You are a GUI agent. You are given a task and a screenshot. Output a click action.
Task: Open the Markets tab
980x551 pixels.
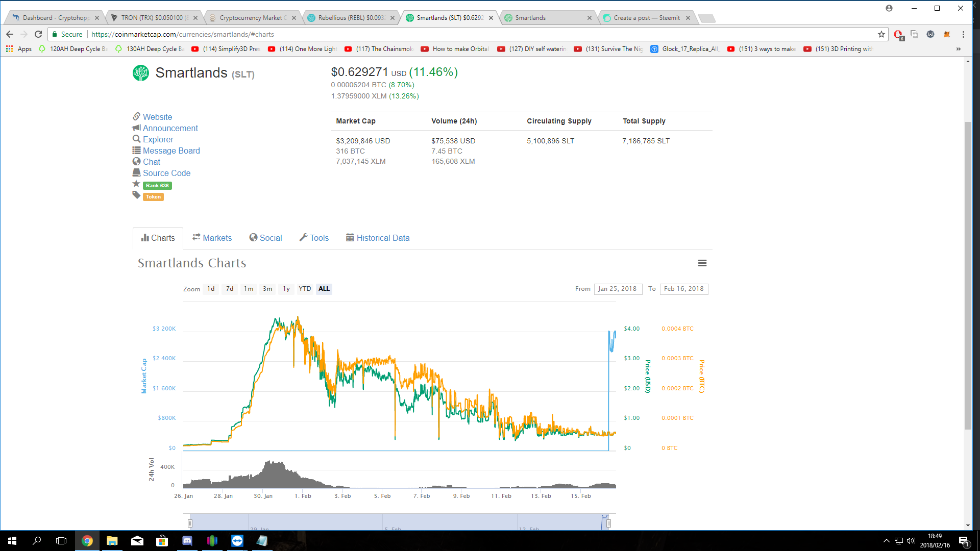(212, 238)
